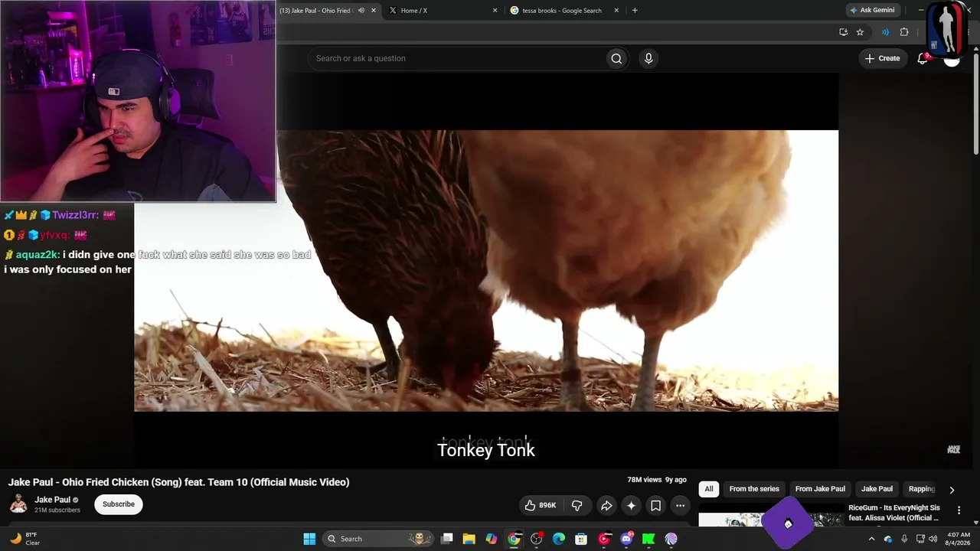Viewport: 980px width, 551px height.
Task: Click the video title text
Action: (178, 482)
